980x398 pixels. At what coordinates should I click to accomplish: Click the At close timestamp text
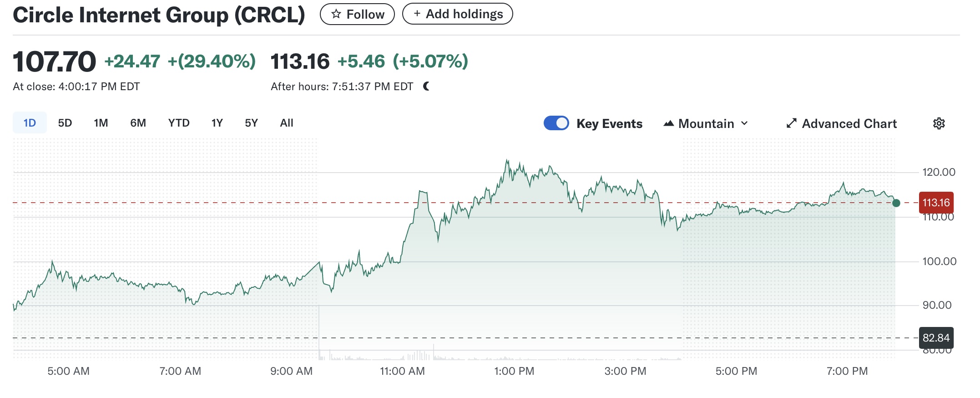point(76,87)
